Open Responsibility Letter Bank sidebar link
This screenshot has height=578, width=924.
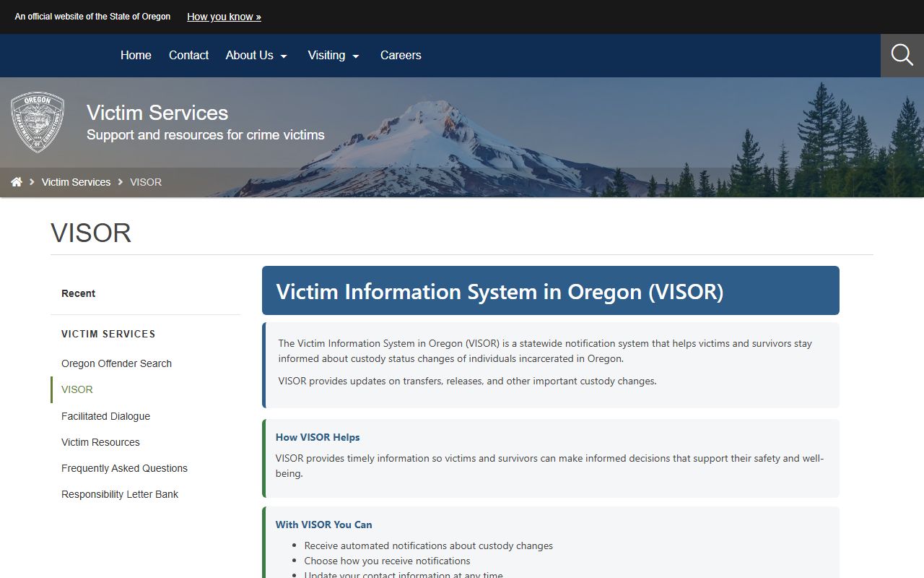[x=120, y=494]
